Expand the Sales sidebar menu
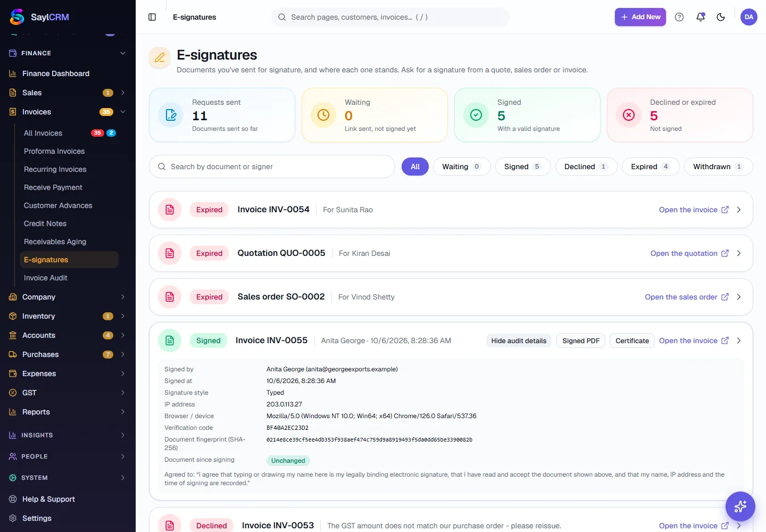Viewport: 766px width, 532px height. click(x=68, y=93)
